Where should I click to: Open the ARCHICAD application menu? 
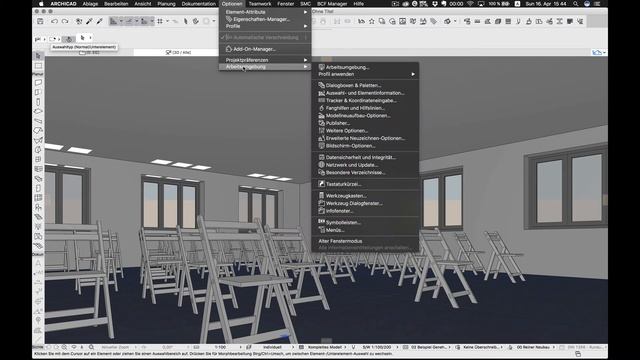point(63,4)
